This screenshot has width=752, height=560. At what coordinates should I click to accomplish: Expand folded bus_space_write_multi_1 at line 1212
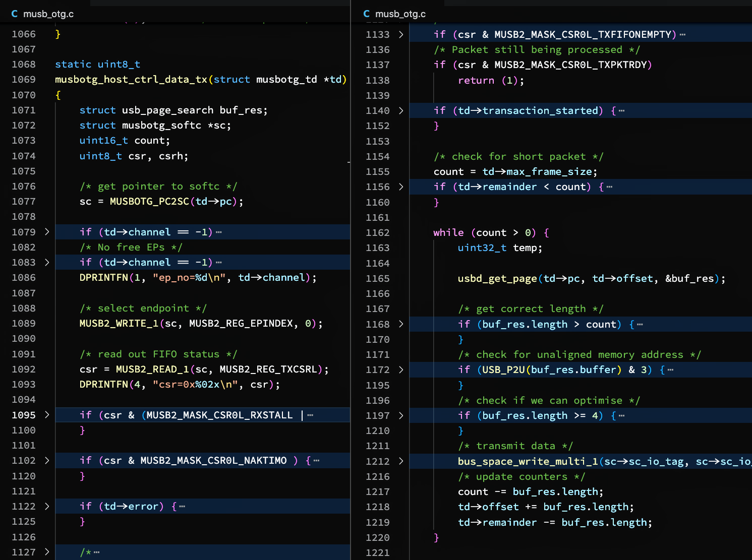(401, 461)
